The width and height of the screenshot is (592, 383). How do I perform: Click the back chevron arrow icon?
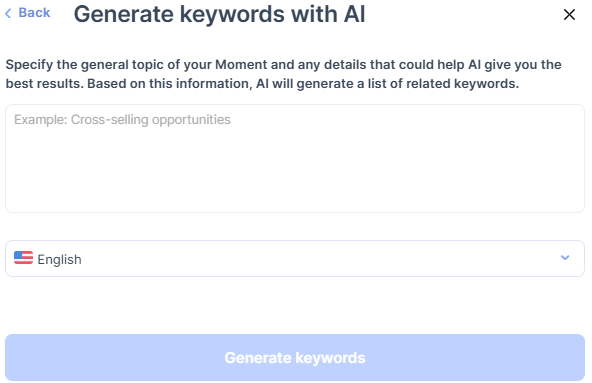[x=8, y=14]
